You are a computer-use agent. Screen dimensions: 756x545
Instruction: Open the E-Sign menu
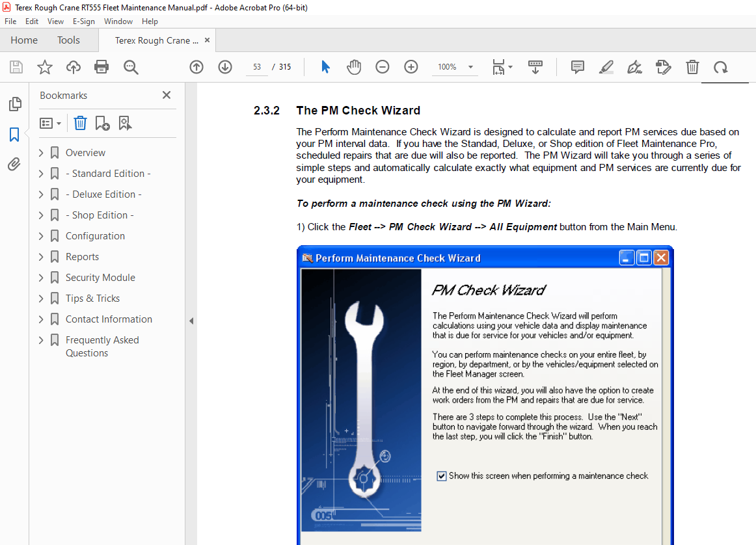coord(84,21)
